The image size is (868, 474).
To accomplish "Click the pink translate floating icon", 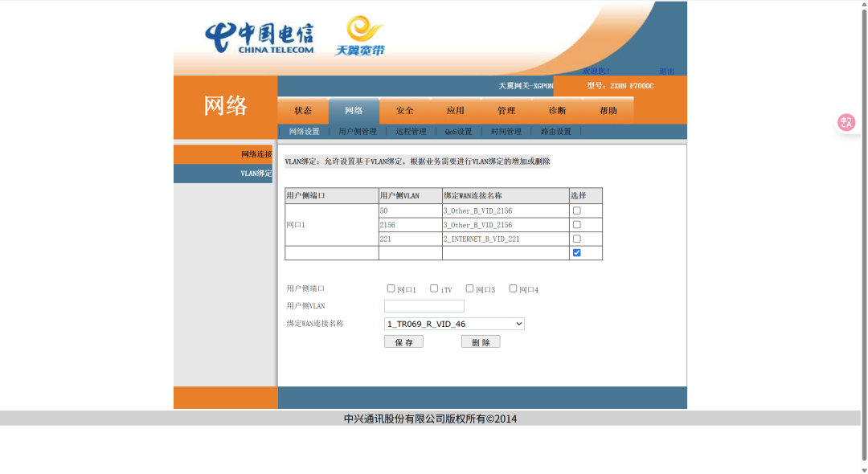I will click(x=845, y=122).
